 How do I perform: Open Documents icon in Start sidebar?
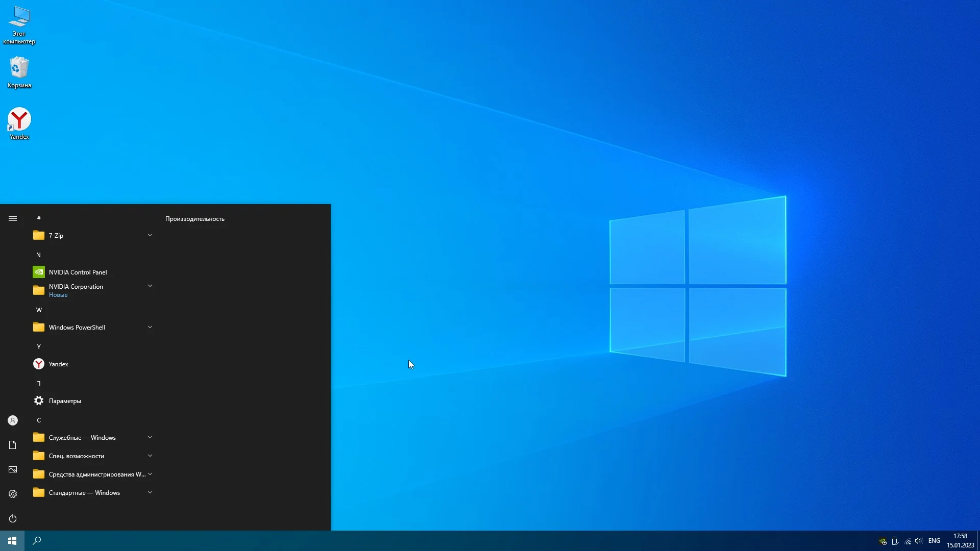(x=13, y=445)
